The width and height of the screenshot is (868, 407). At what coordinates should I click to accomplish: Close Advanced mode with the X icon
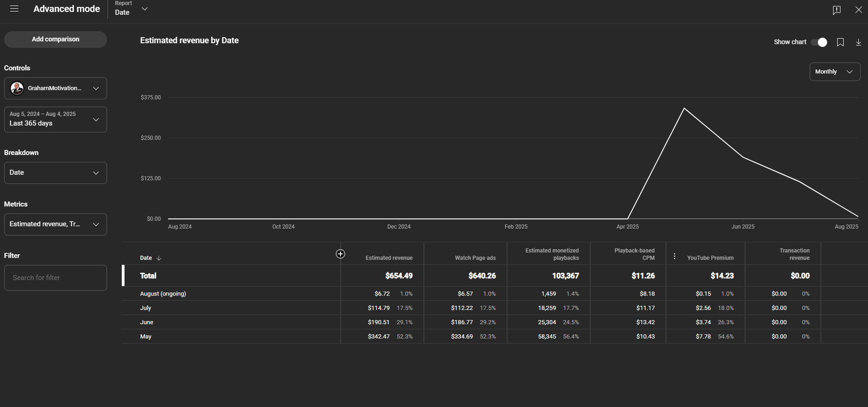point(858,10)
